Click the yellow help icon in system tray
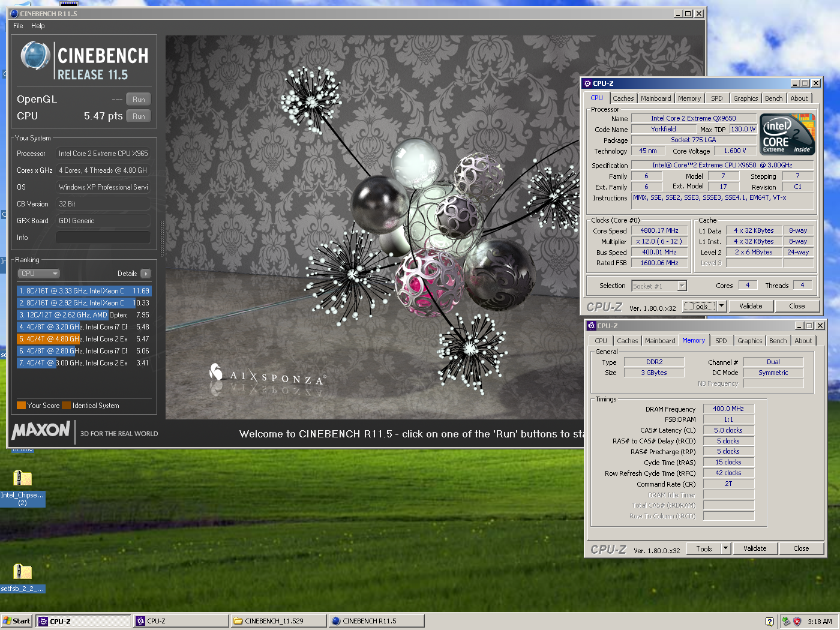The width and height of the screenshot is (840, 630). [x=769, y=622]
